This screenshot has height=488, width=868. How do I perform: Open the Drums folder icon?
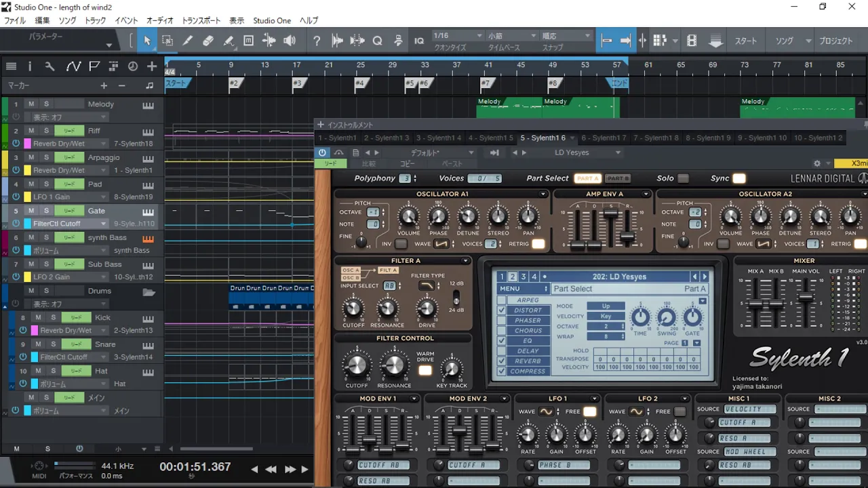149,292
